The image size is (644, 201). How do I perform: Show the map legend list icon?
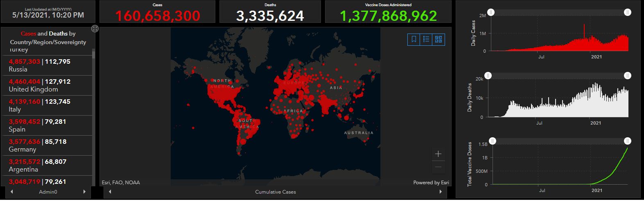pos(426,39)
